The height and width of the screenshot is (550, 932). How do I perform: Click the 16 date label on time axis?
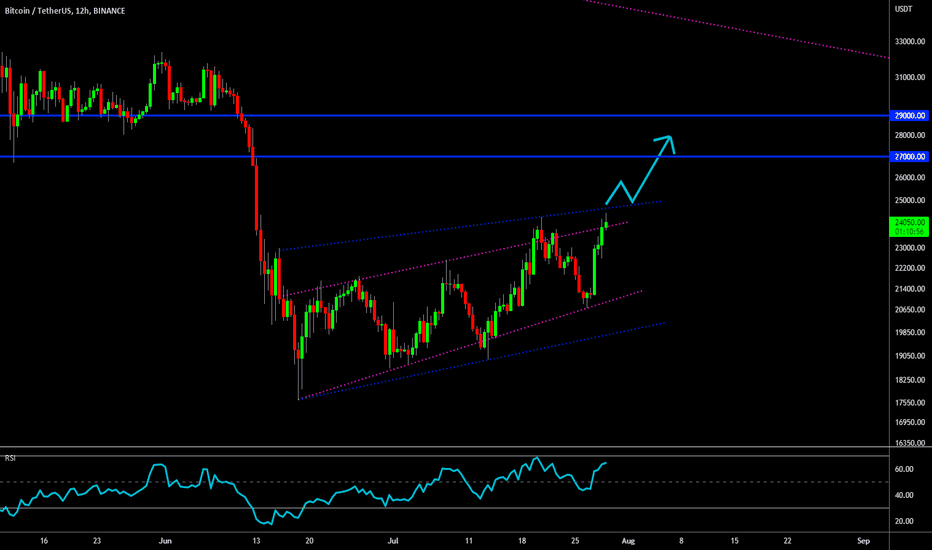(43, 541)
